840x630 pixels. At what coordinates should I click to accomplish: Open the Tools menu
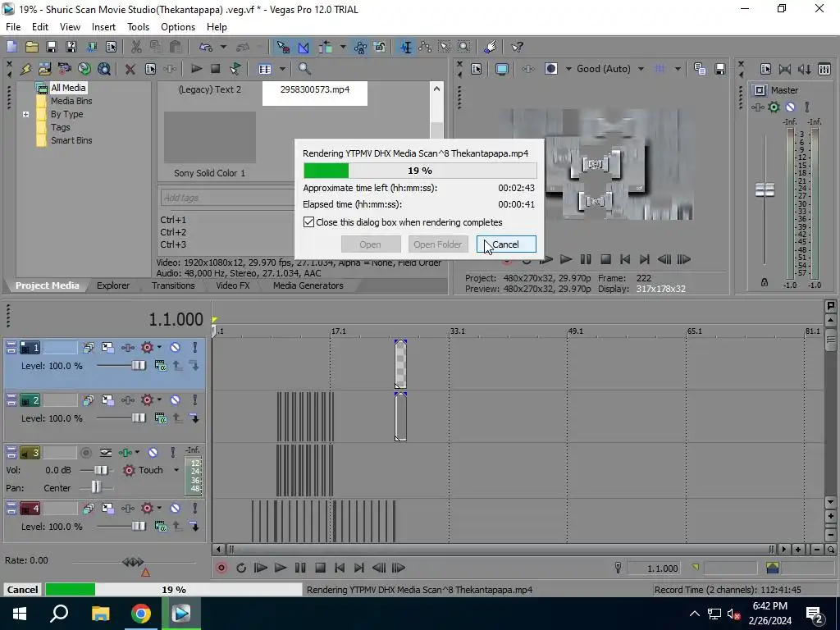click(x=138, y=27)
